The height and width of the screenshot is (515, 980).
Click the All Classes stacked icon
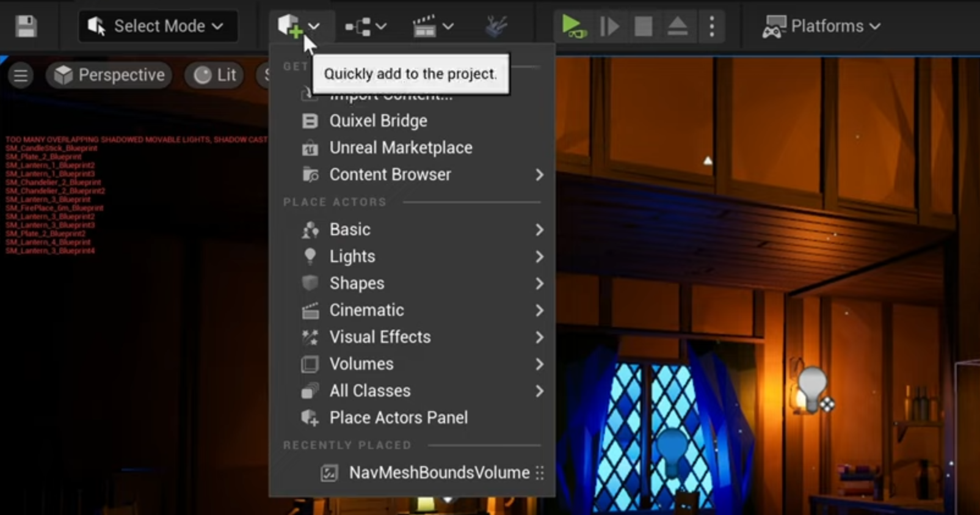310,391
